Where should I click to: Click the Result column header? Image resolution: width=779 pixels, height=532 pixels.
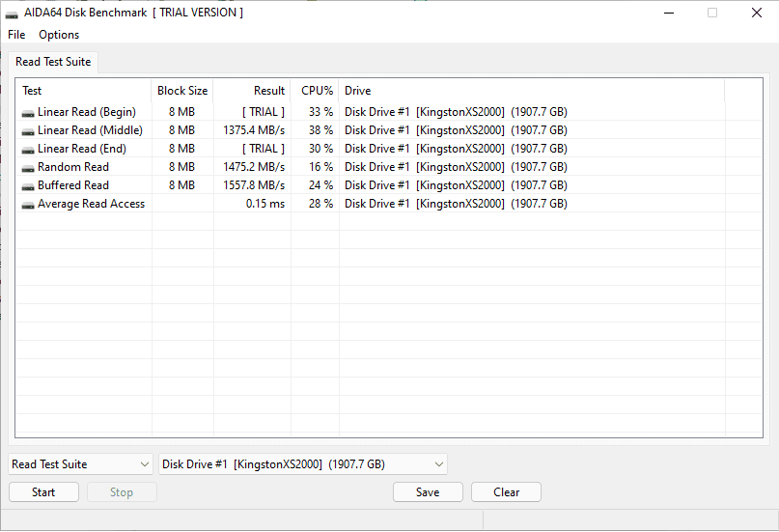[252, 91]
